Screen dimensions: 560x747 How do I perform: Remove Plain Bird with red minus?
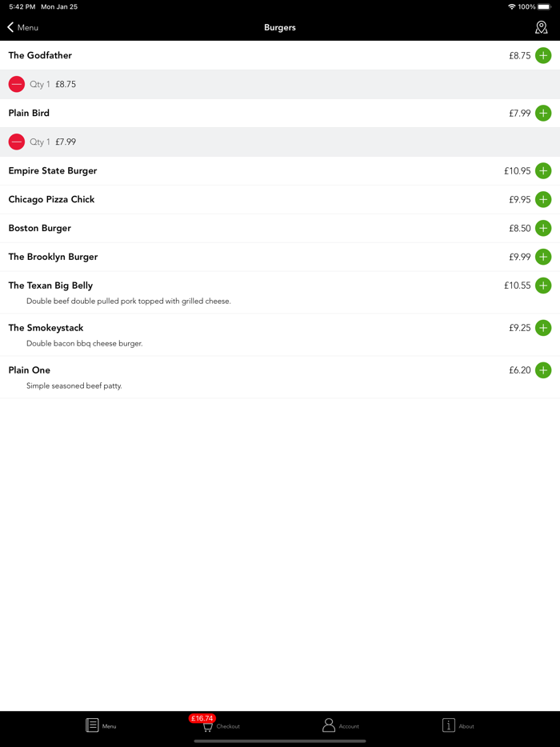(x=17, y=142)
